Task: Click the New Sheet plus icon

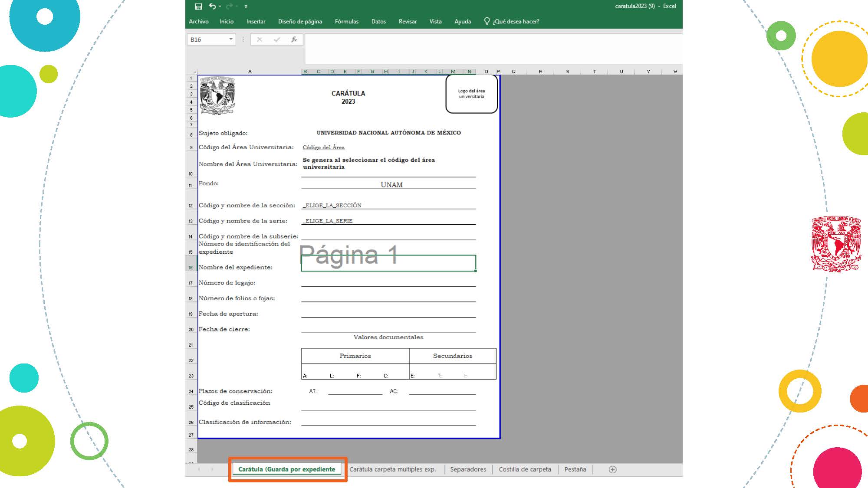Action: coord(612,469)
